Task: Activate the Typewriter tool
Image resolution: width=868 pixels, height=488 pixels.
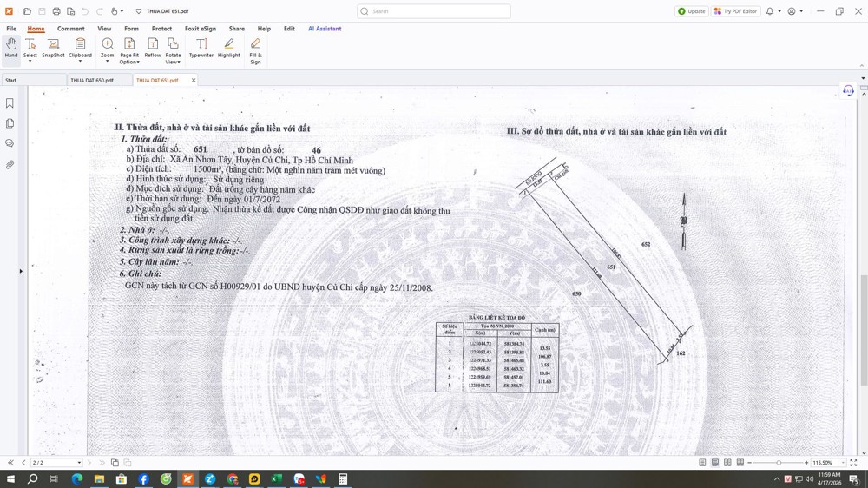Action: pyautogui.click(x=201, y=49)
